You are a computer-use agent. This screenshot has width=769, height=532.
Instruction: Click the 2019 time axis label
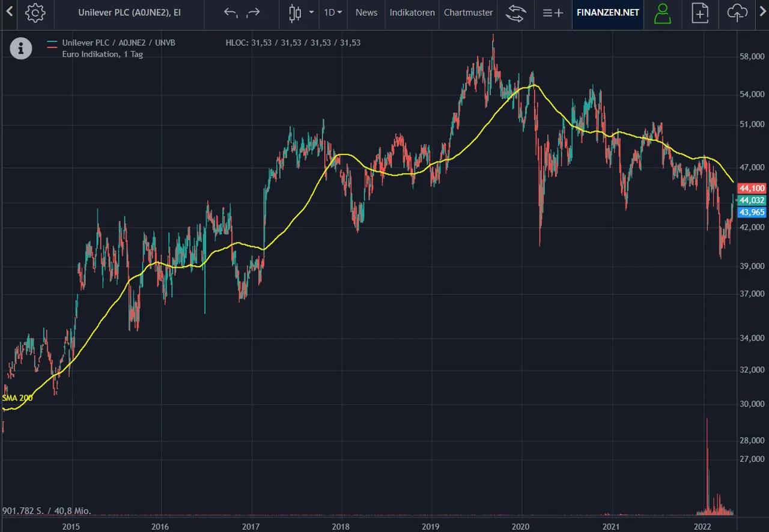(430, 527)
